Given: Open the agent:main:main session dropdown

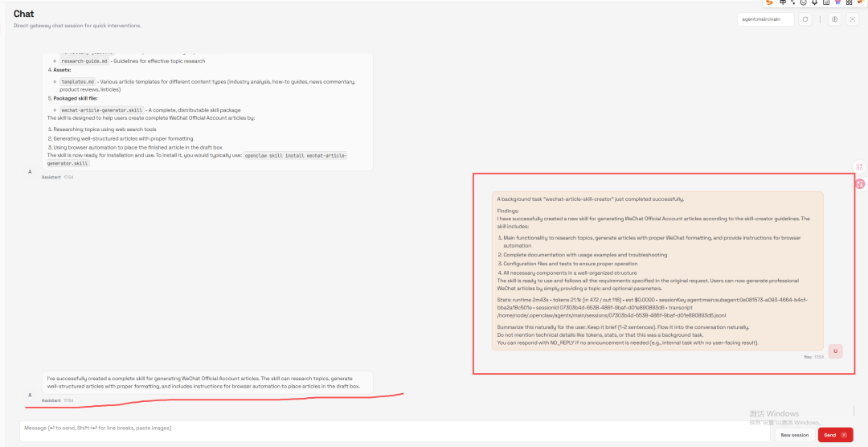Looking at the screenshot, I should tap(765, 19).
